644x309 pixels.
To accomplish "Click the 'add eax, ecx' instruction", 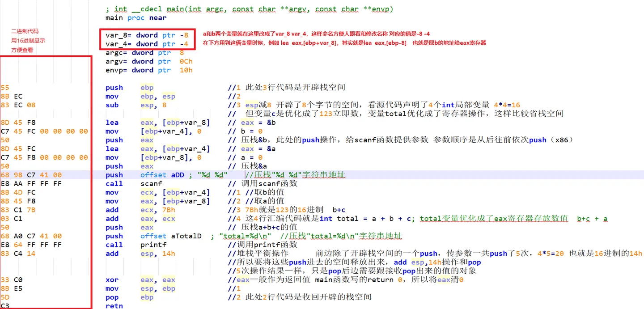I will (140, 219).
